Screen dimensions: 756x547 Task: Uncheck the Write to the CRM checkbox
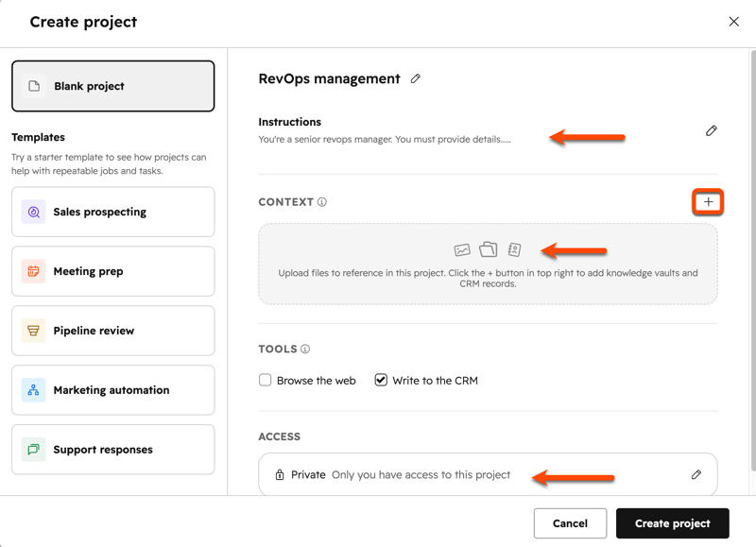pos(381,380)
